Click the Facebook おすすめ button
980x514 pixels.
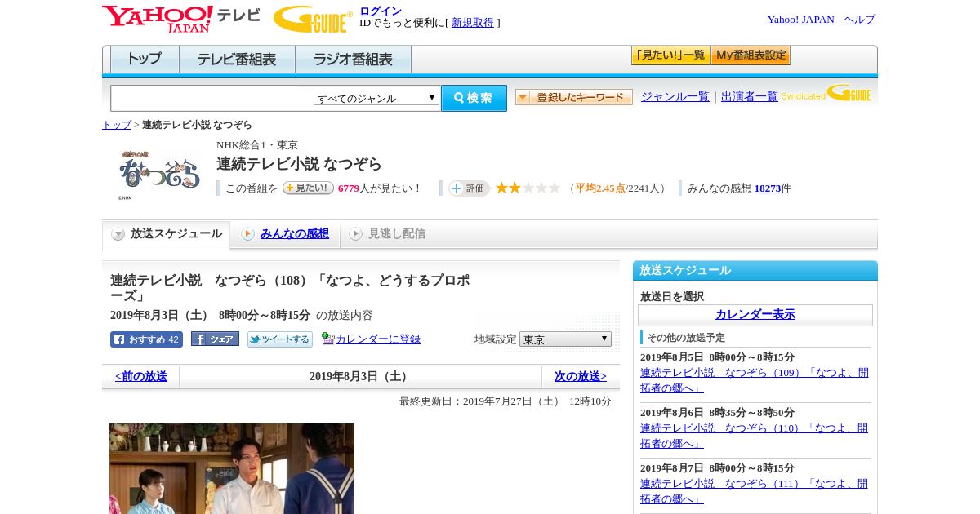click(146, 339)
